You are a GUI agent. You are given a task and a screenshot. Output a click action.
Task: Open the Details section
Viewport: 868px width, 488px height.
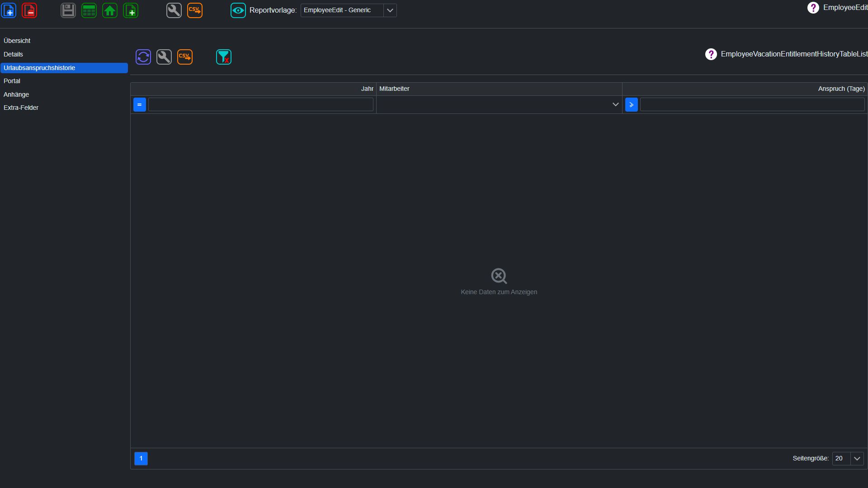coord(64,54)
